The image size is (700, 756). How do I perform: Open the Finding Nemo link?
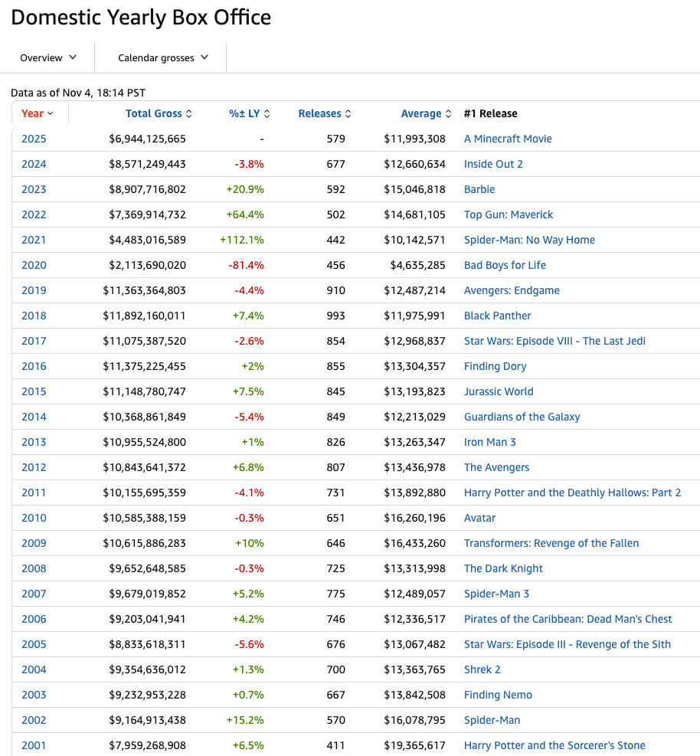[x=498, y=695]
